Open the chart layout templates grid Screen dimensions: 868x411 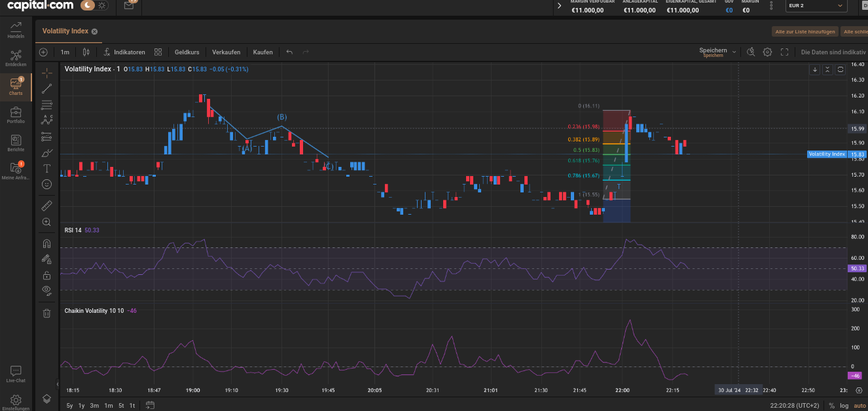[x=158, y=52]
